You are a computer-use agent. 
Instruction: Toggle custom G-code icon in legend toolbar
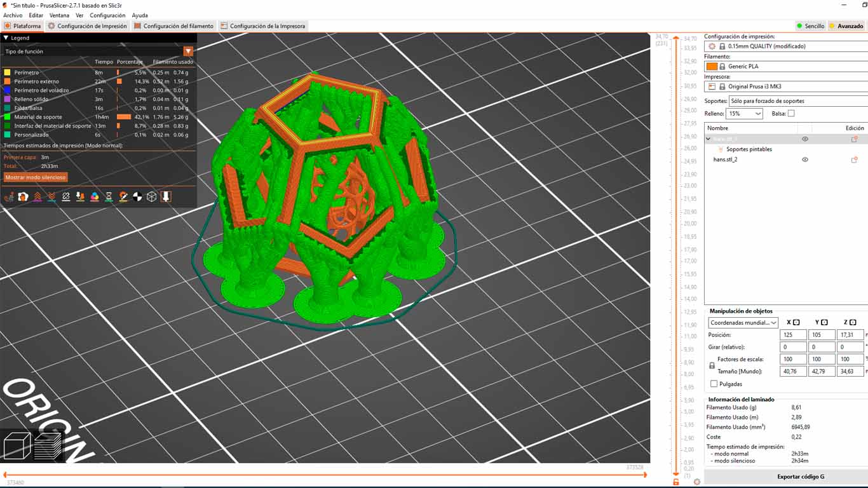(x=123, y=197)
